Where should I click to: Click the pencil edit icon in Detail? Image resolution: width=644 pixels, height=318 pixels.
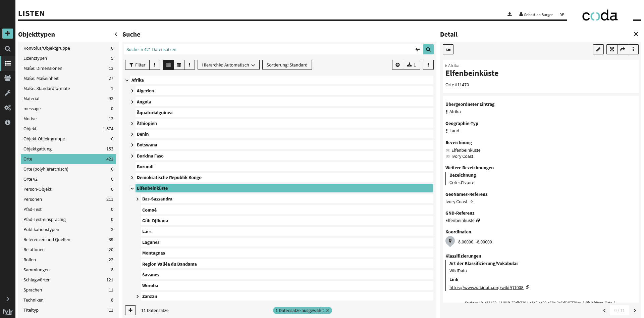tap(598, 49)
